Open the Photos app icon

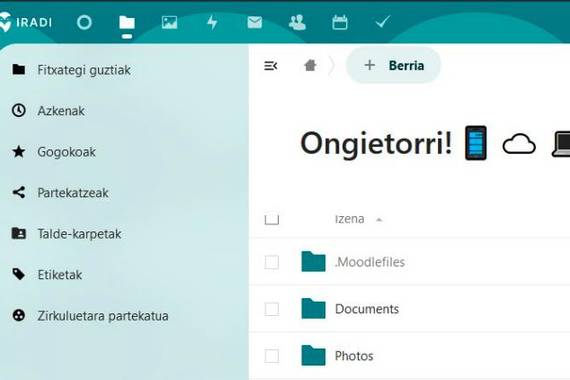click(169, 23)
